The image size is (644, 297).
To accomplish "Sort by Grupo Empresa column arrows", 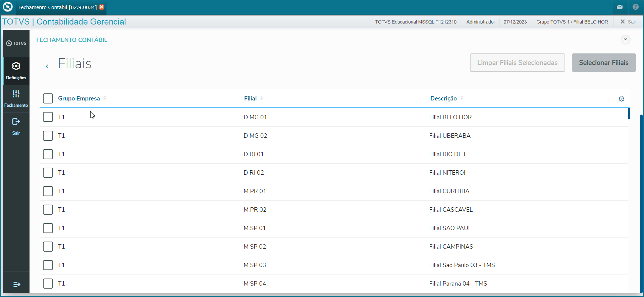I will pyautogui.click(x=105, y=98).
